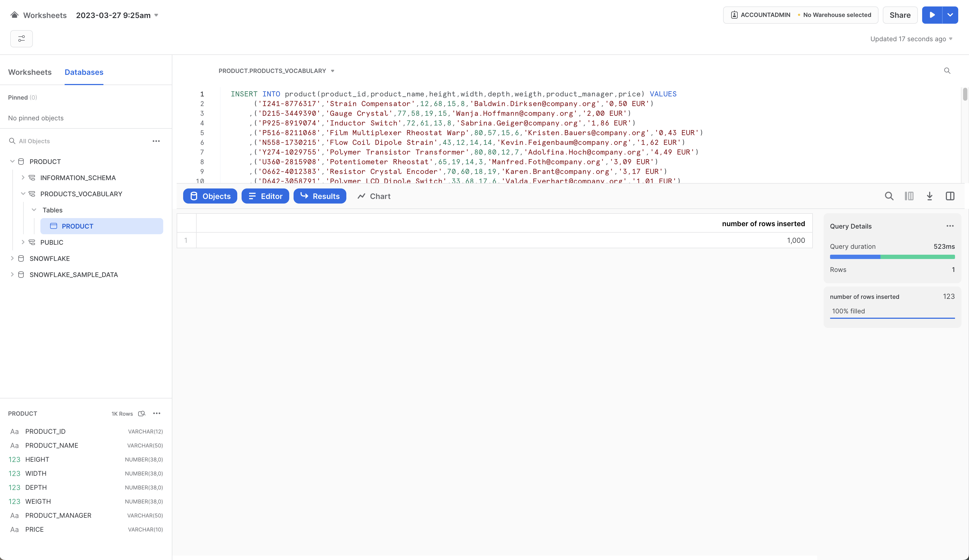Viewport: 969px width, 560px height.
Task: Open the results column selector icon
Action: [x=909, y=196]
